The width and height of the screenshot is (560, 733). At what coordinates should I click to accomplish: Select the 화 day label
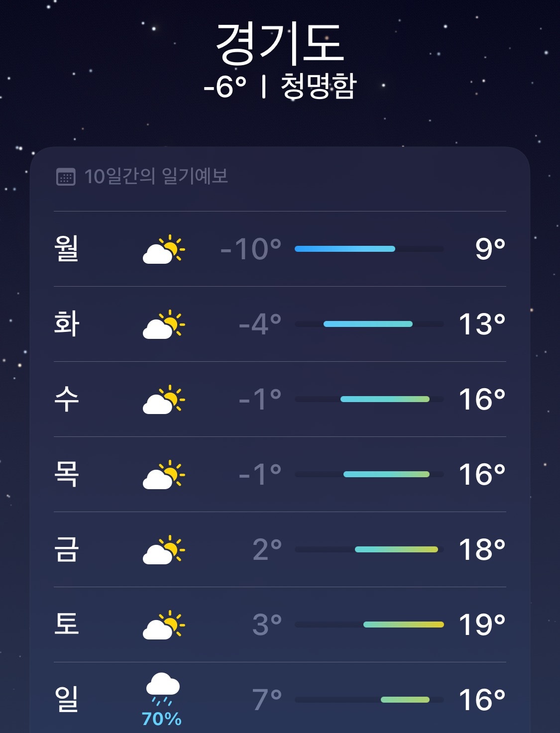(67, 324)
